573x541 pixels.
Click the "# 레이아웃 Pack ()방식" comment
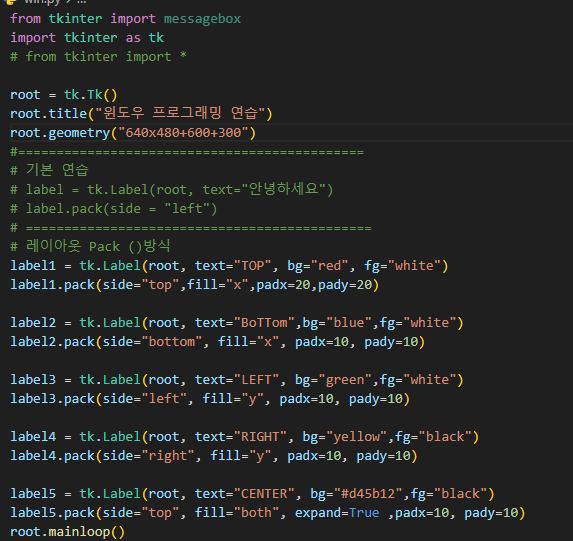click(x=90, y=247)
